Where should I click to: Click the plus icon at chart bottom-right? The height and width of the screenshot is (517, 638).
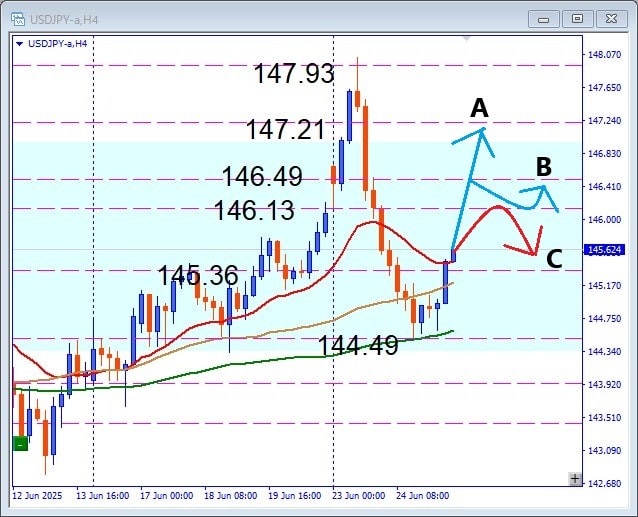(575, 479)
